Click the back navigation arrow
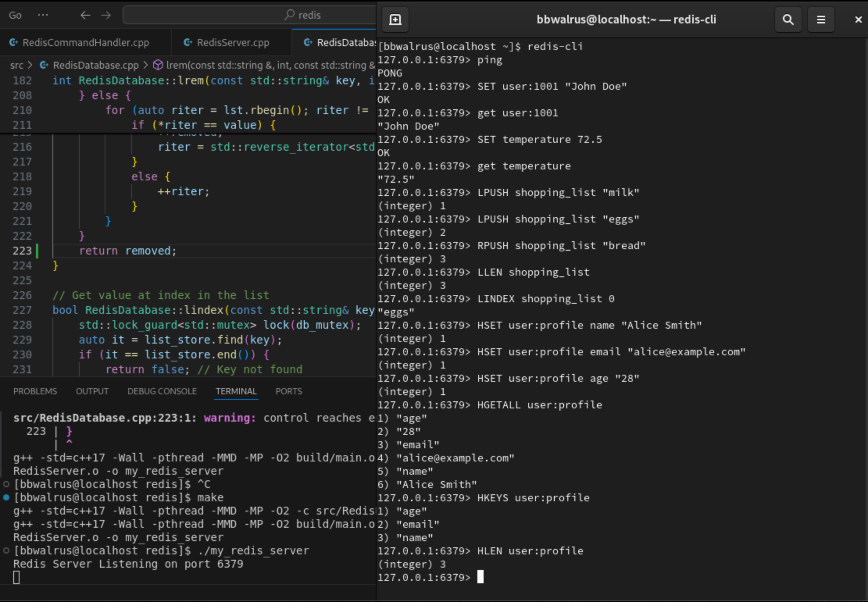The width and height of the screenshot is (868, 602). pos(85,15)
